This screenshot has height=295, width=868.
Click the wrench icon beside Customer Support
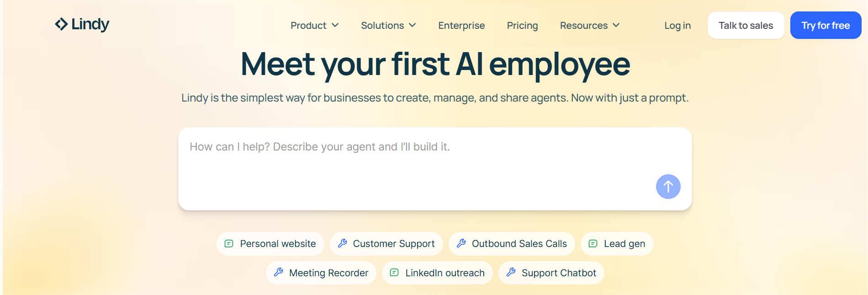point(342,244)
